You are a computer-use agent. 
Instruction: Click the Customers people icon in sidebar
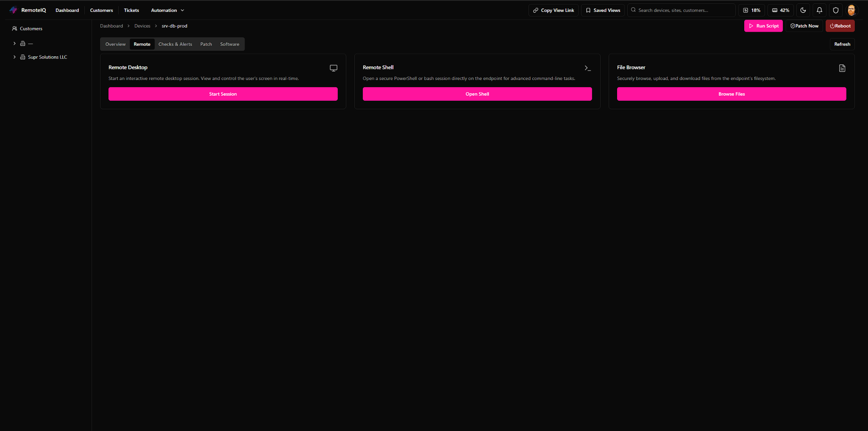(15, 28)
